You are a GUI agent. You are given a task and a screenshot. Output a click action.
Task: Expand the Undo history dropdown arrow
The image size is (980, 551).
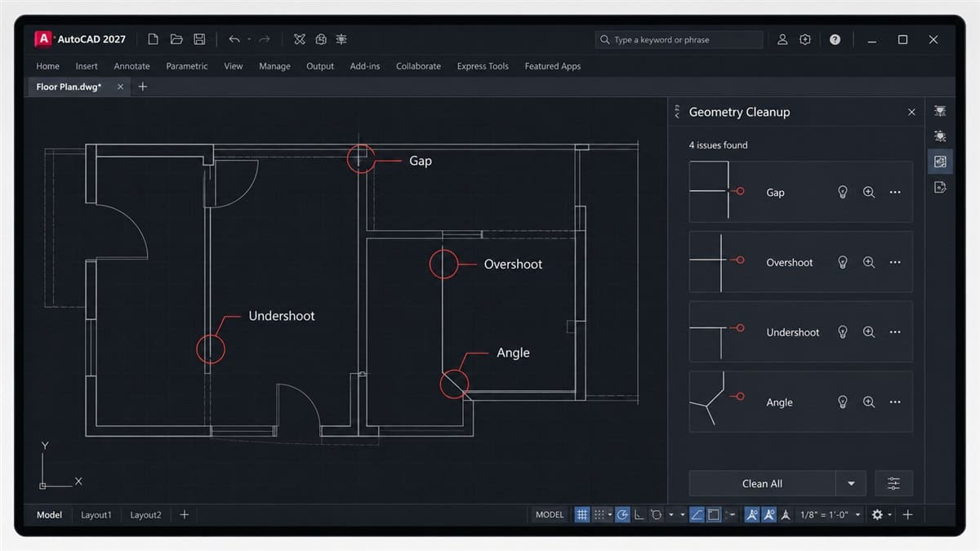[x=249, y=39]
